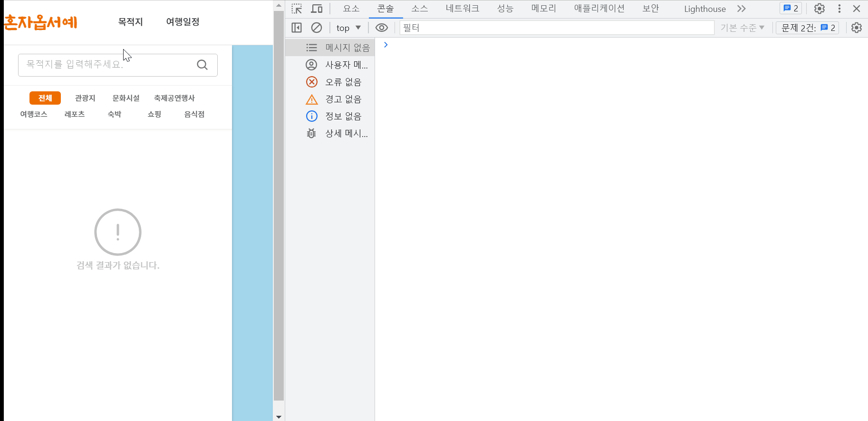
Task: Select the 전체 category filter
Action: click(x=45, y=98)
